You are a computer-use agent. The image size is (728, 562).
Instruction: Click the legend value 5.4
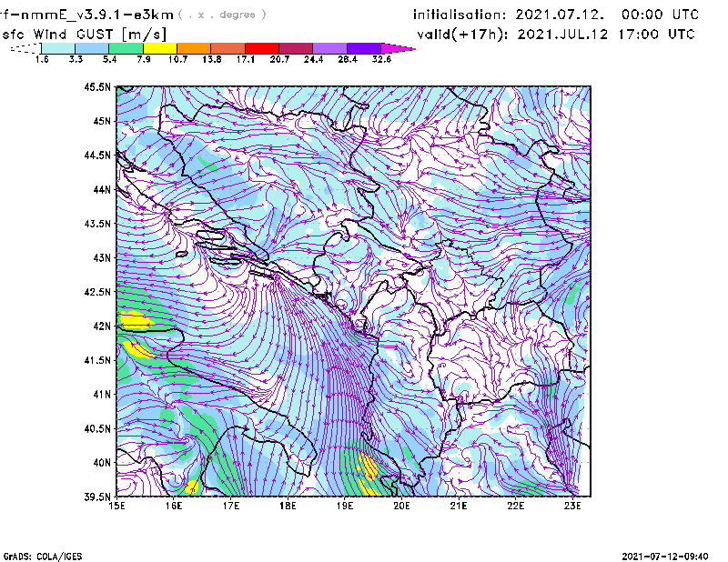click(x=109, y=59)
